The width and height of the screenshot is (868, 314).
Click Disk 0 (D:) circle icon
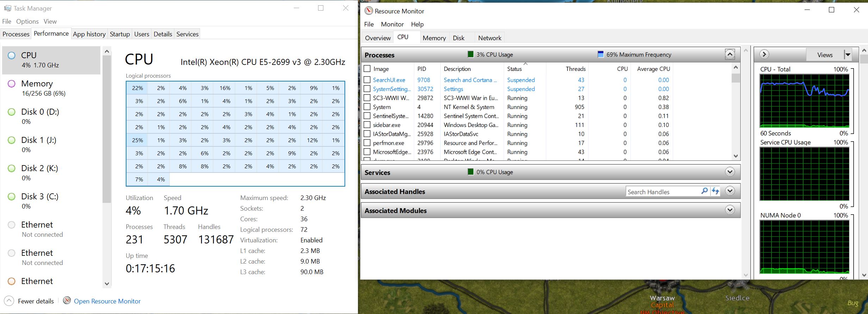pos(12,112)
